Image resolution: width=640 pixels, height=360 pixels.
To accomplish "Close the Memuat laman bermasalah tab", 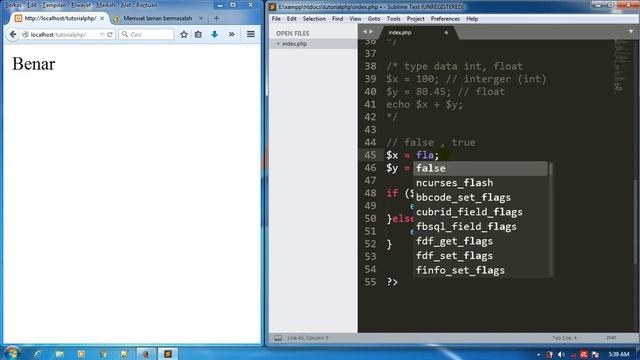I will (x=200, y=18).
